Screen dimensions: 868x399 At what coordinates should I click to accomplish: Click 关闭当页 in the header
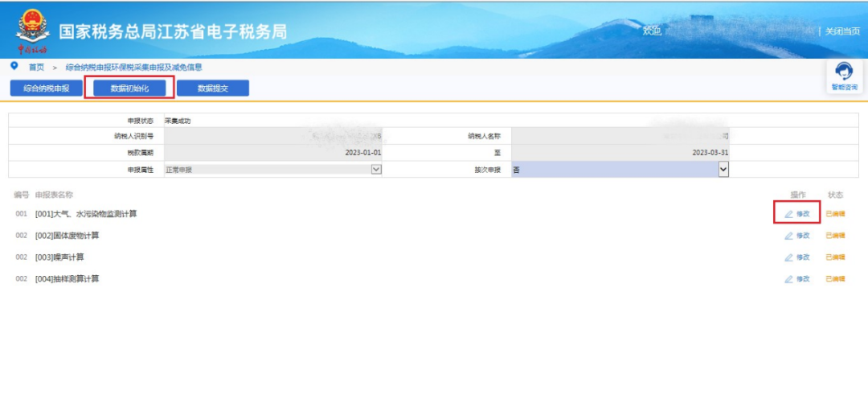(x=842, y=31)
